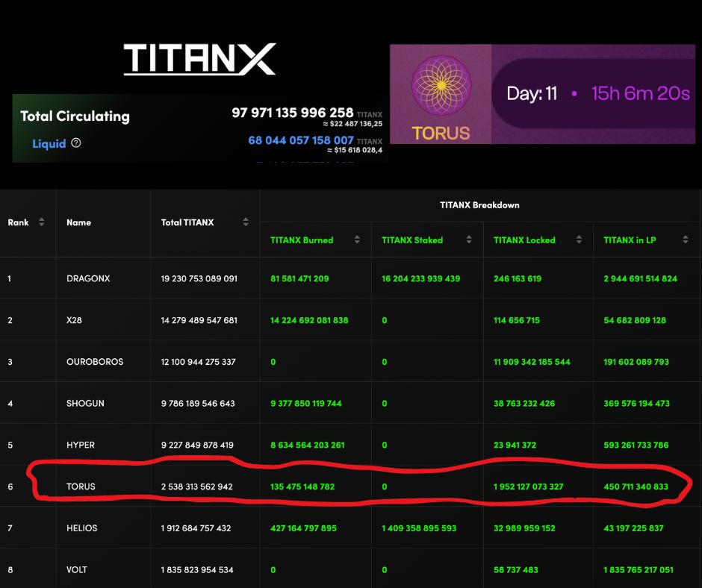Screen dimensions: 702x588
Task: Click the 15h 6m 20s timer
Action: click(x=640, y=93)
